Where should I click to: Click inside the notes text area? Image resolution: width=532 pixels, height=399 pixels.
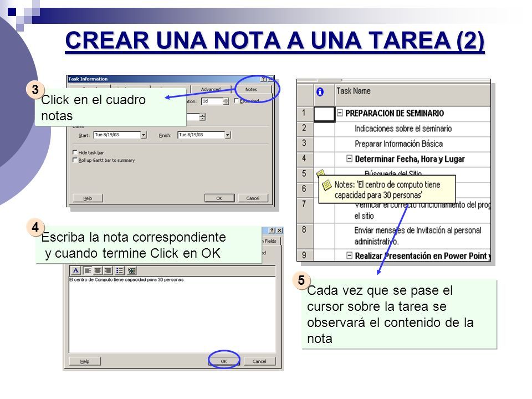(x=172, y=315)
